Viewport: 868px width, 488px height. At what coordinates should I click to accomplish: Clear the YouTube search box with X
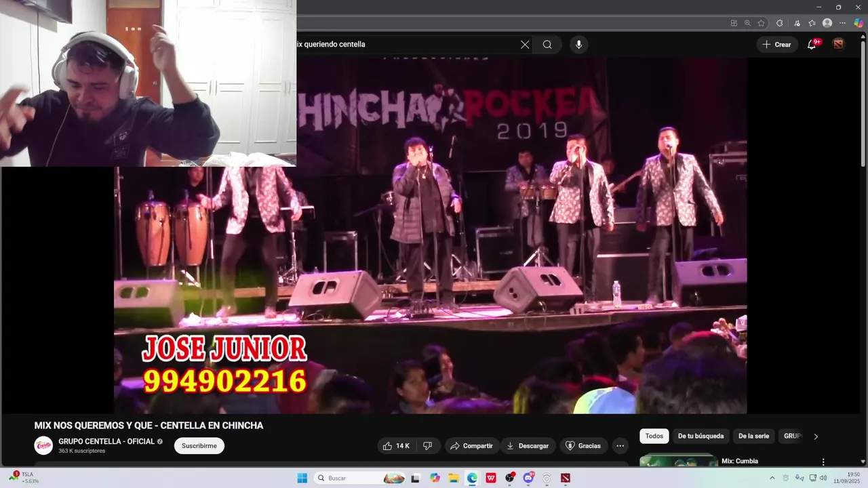point(525,45)
